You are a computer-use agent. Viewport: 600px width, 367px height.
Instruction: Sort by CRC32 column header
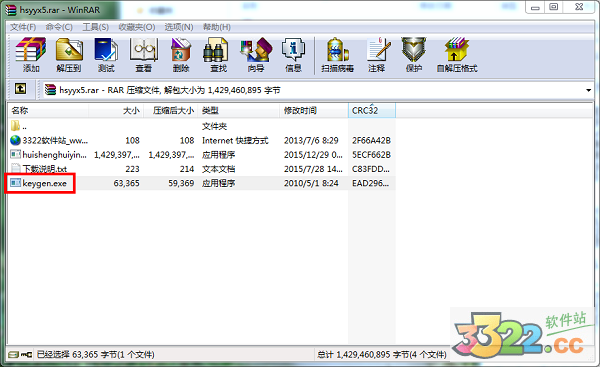(372, 111)
